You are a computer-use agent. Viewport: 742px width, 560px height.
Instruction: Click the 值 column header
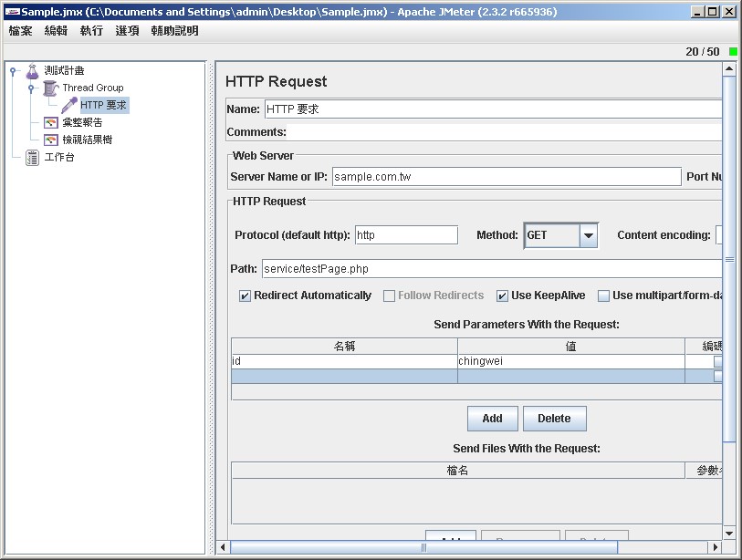pos(571,347)
